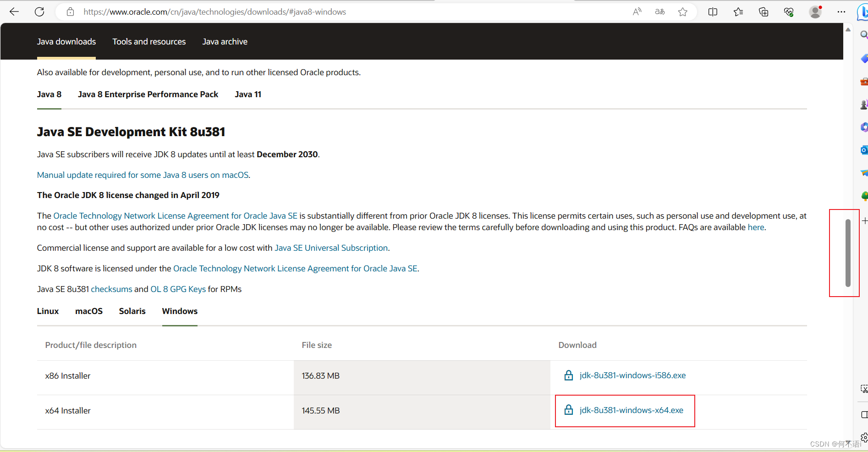Click the FAQs 'here' link
This screenshot has height=452, width=868.
click(756, 227)
